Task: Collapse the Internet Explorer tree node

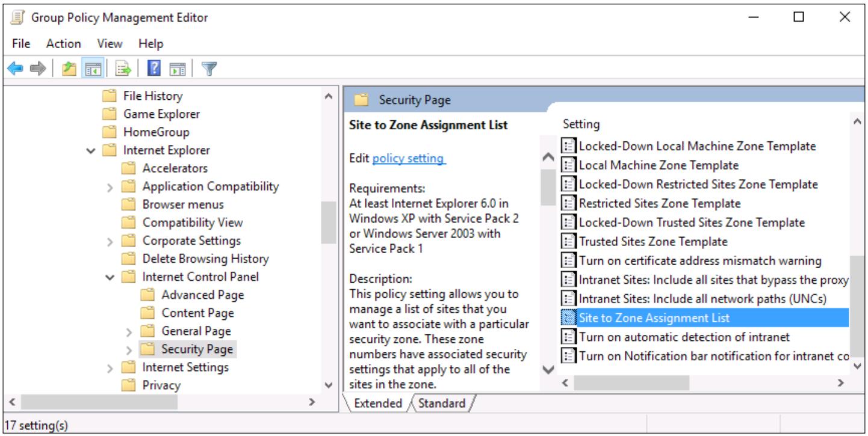Action: point(91,150)
